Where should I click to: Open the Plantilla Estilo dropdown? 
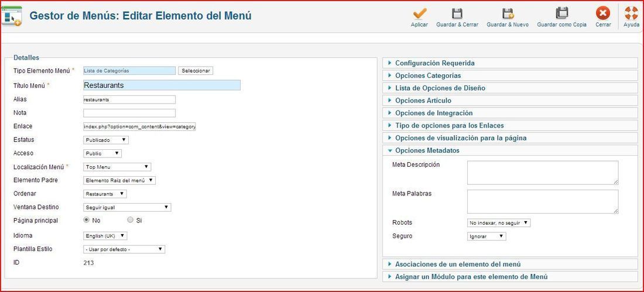pos(124,249)
